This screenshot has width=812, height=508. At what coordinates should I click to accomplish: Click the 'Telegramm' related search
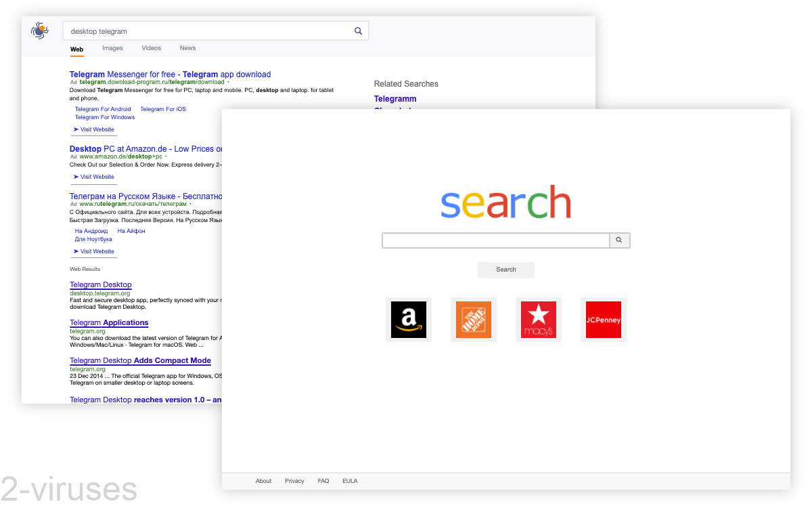coord(395,98)
